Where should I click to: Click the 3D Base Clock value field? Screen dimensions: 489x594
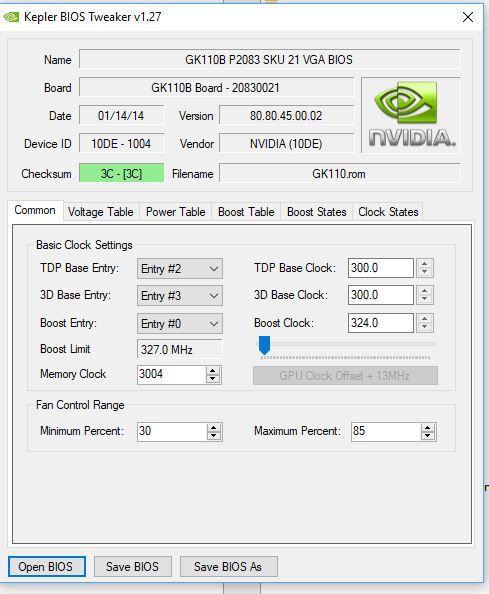pyautogui.click(x=381, y=295)
